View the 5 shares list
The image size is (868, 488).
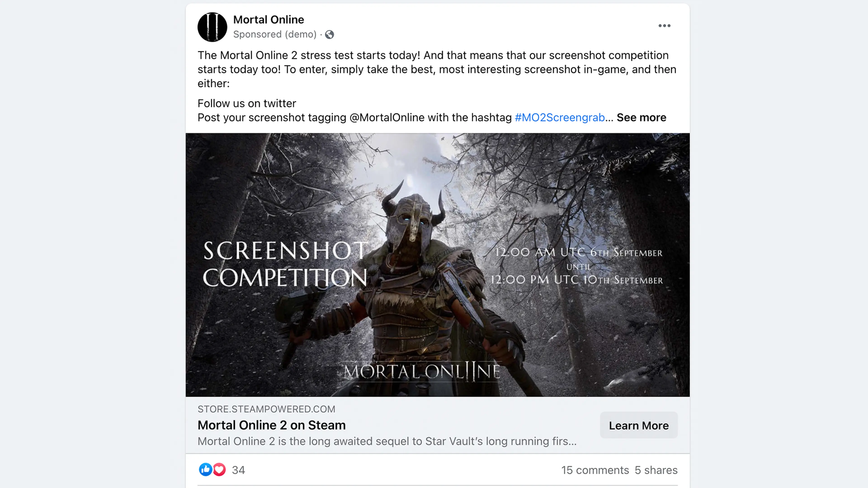pos(656,470)
